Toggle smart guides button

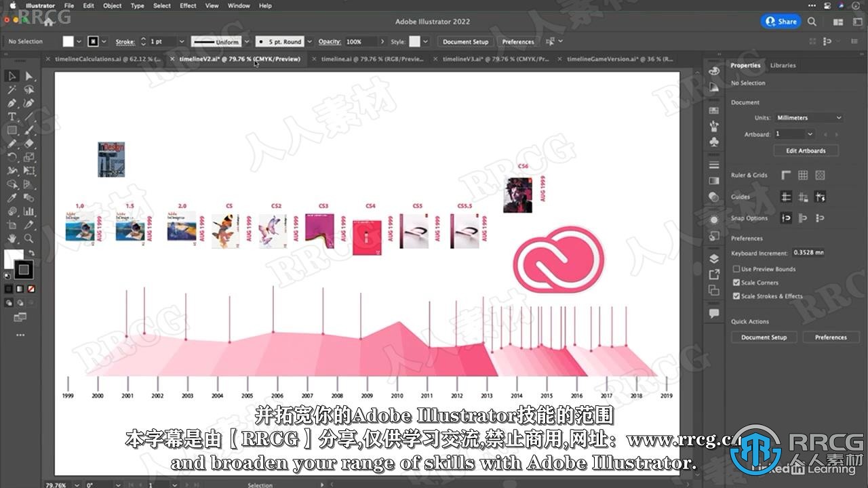tap(820, 197)
